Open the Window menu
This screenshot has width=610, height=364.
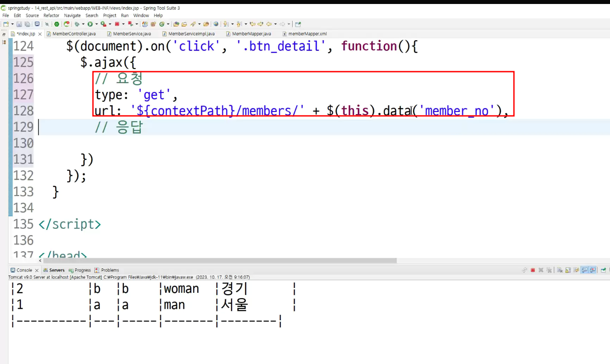click(141, 15)
